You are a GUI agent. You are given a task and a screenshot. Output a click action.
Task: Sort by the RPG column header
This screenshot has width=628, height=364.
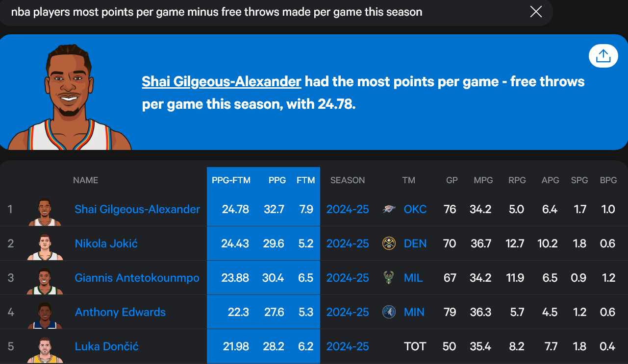(517, 180)
